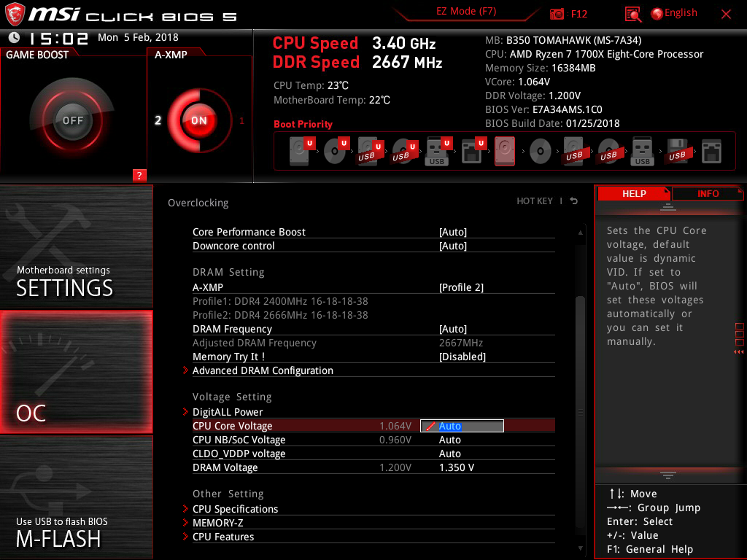Select UEFI USB hard disk boot icon
The height and width of the screenshot is (560, 747).
pos(371,151)
